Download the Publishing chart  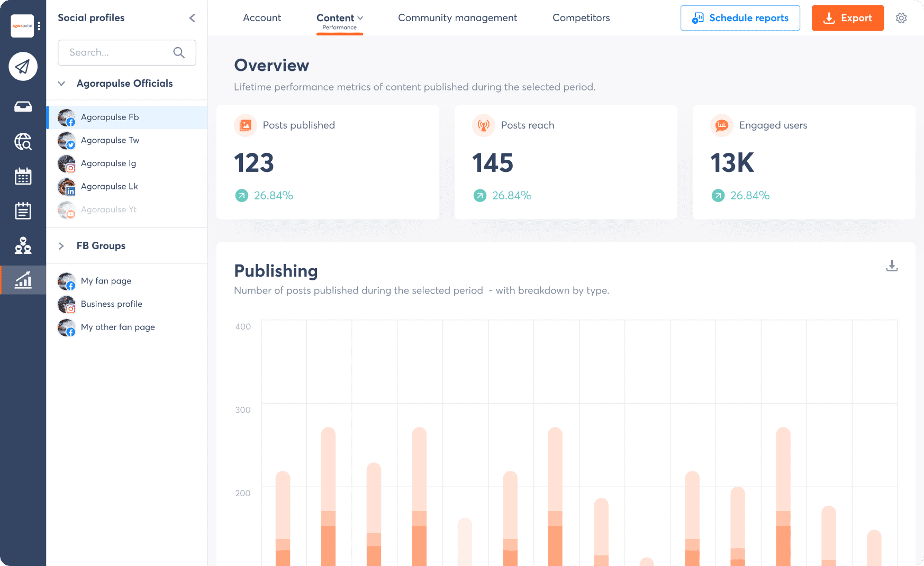pos(892,266)
